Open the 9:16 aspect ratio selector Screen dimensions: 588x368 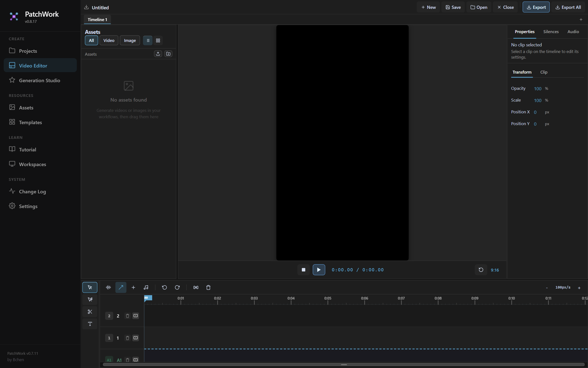(495, 270)
